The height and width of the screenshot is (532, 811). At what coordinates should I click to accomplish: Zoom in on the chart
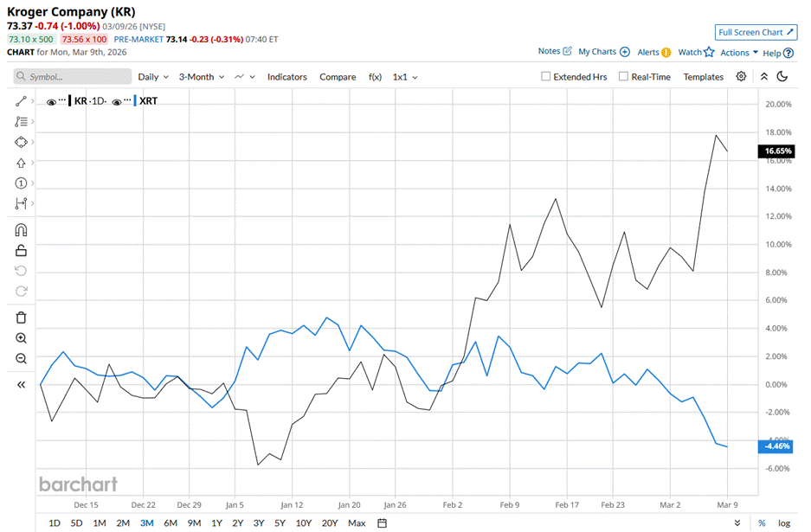tap(21, 338)
